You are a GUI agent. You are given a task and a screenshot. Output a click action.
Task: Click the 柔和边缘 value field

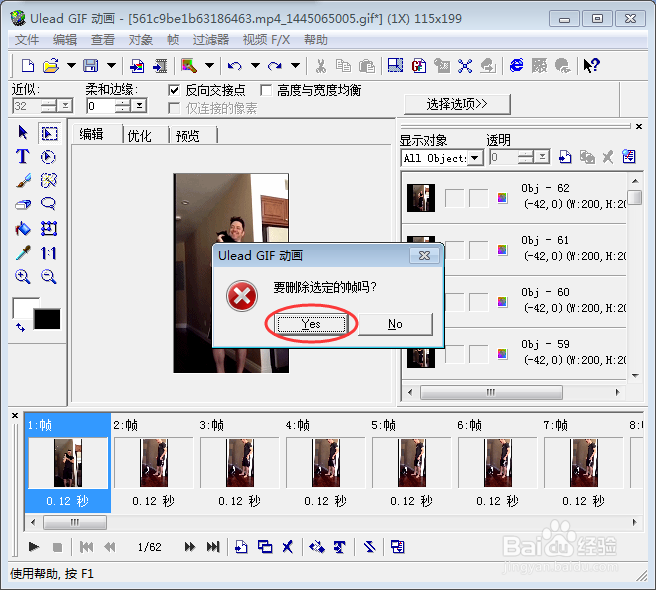click(x=101, y=105)
